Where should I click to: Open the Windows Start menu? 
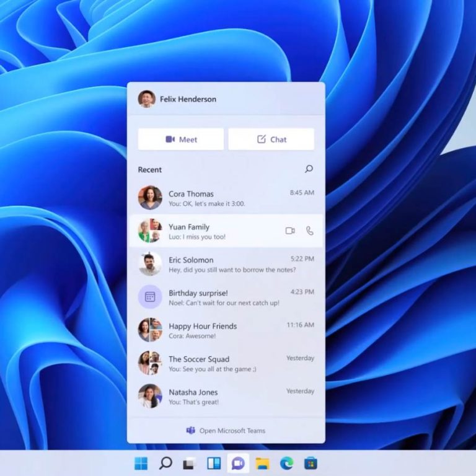[141, 463]
